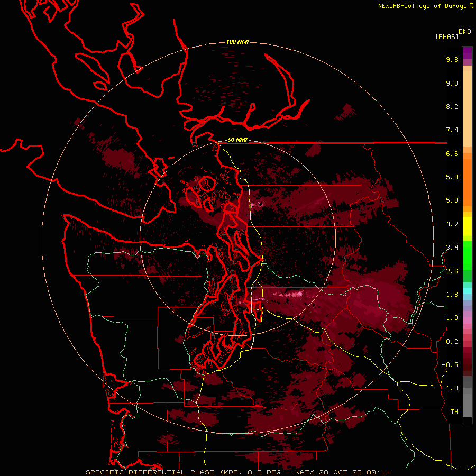This screenshot has width=476, height=476.
Task: Click the 6.6 scale value
Action: pyautogui.click(x=452, y=153)
